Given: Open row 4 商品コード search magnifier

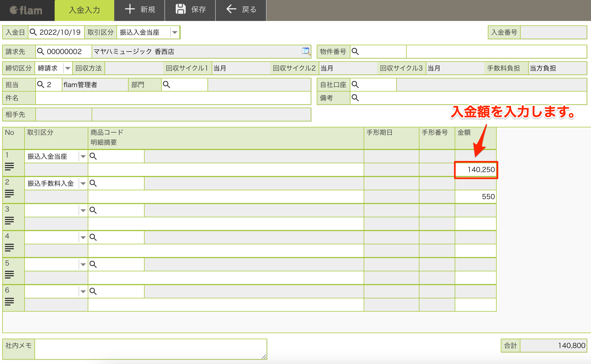Looking at the screenshot, I should (93, 237).
